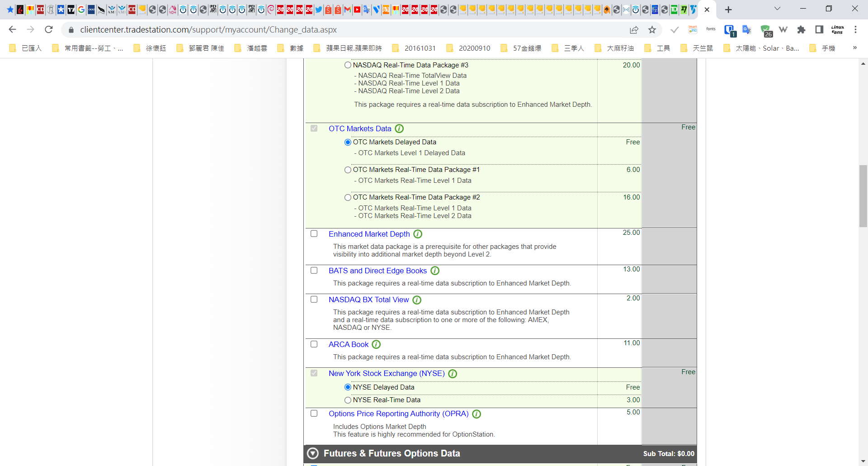Open the 20161031 bookmarks folder
Screen dimensions: 868x466
point(414,48)
